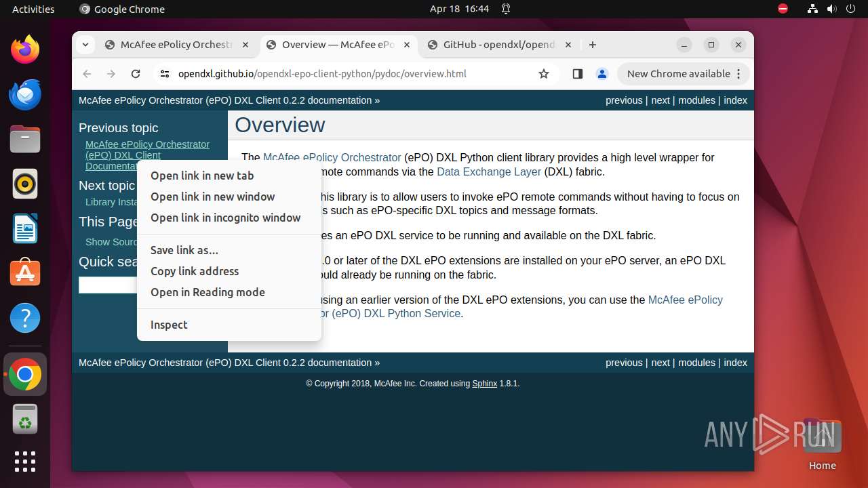
Task: Open the Firefox icon in the dock
Action: tap(25, 49)
